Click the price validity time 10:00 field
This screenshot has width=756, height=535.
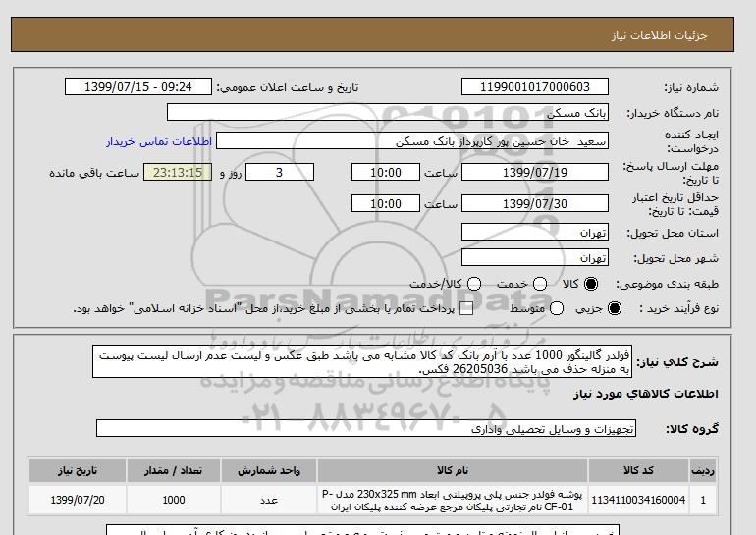[386, 203]
